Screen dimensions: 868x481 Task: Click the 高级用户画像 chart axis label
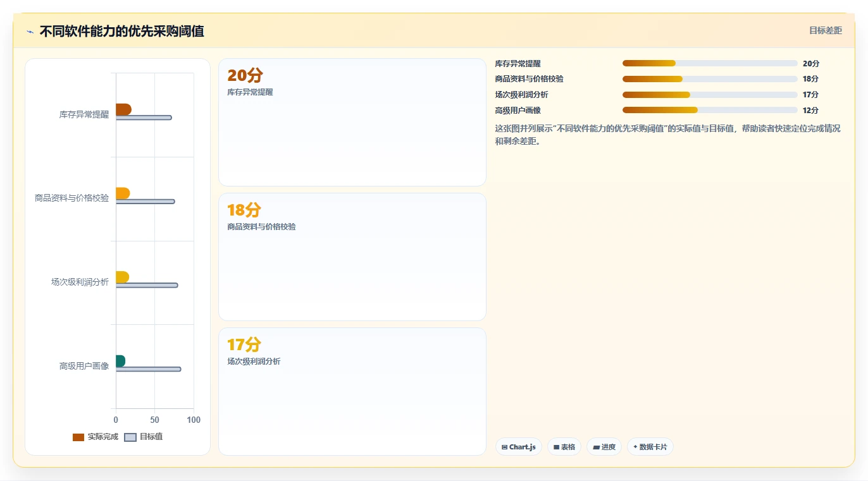(84, 367)
